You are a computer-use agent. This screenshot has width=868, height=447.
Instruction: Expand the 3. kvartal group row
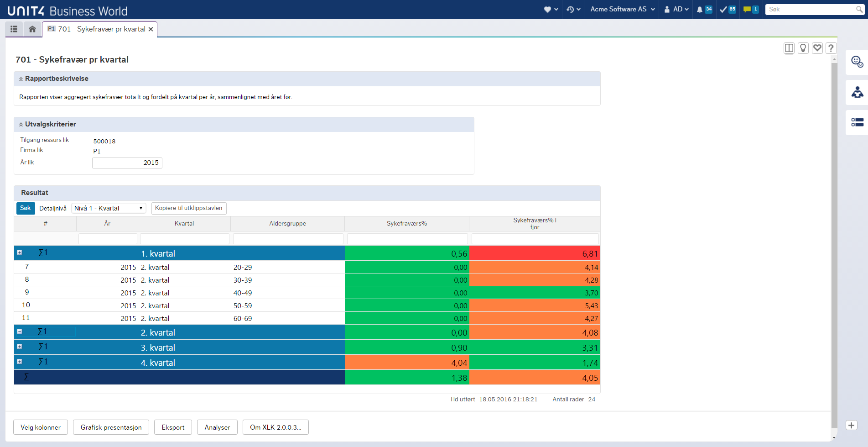[x=20, y=347]
